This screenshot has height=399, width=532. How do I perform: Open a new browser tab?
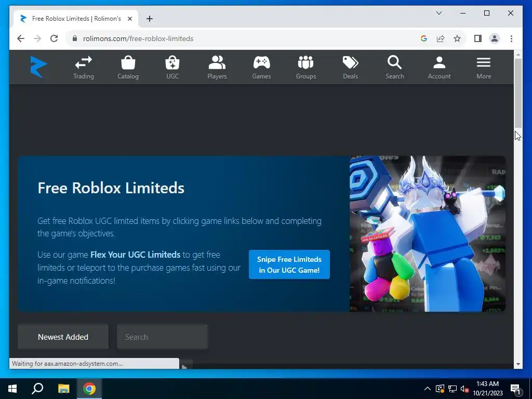point(150,19)
